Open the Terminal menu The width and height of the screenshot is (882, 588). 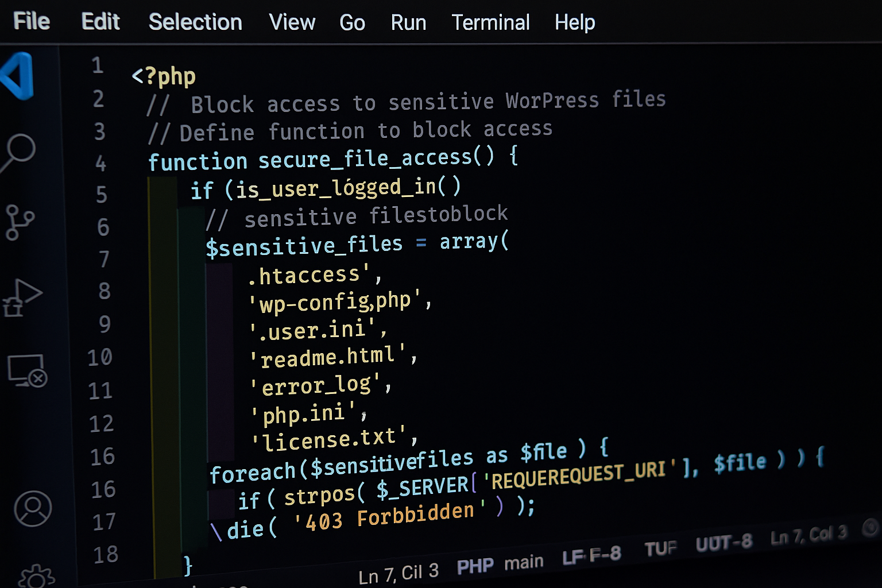tap(490, 22)
